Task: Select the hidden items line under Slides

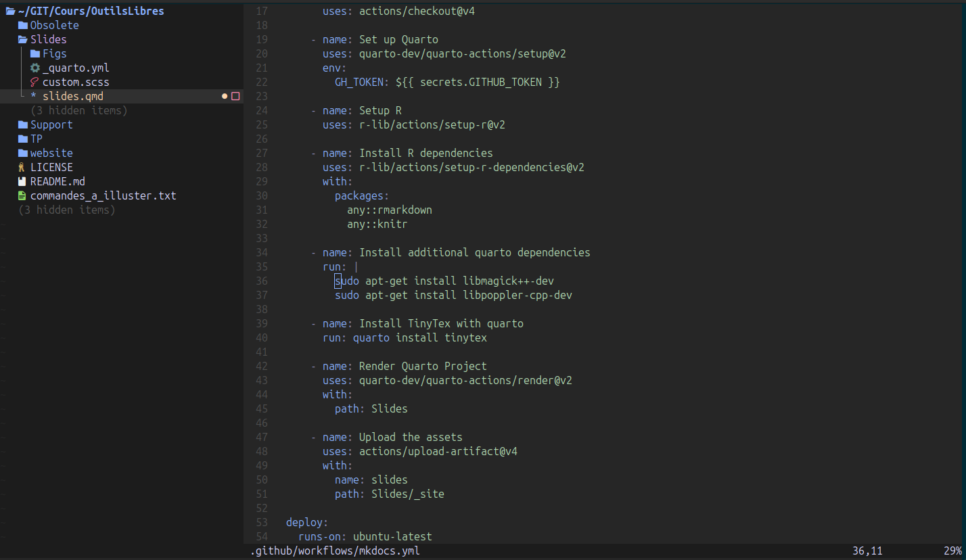Action: (78, 111)
